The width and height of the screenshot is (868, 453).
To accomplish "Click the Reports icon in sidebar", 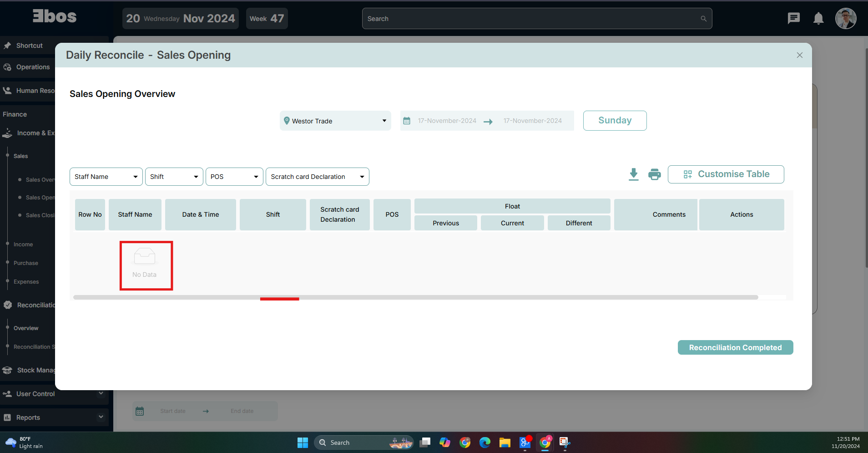I will point(7,417).
